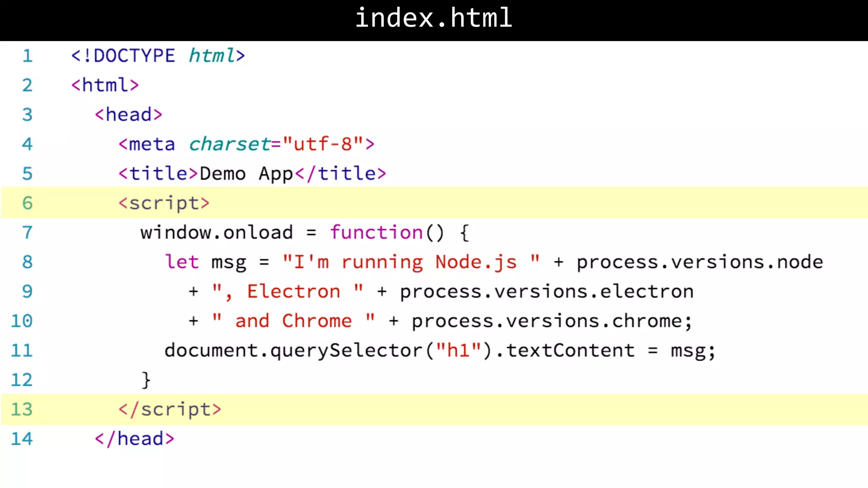Click the opening <script> tag
Viewport: 868px width, 488px height.
tap(164, 203)
